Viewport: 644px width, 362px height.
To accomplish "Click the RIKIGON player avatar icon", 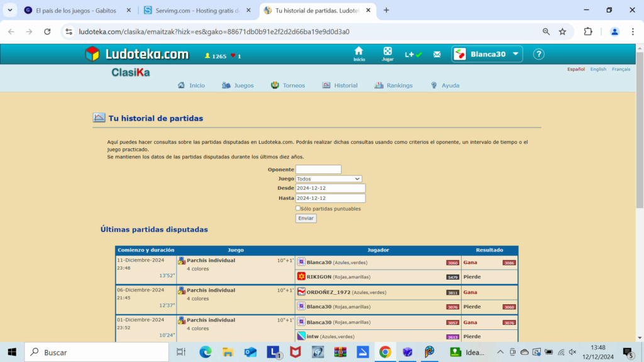I will point(301,277).
